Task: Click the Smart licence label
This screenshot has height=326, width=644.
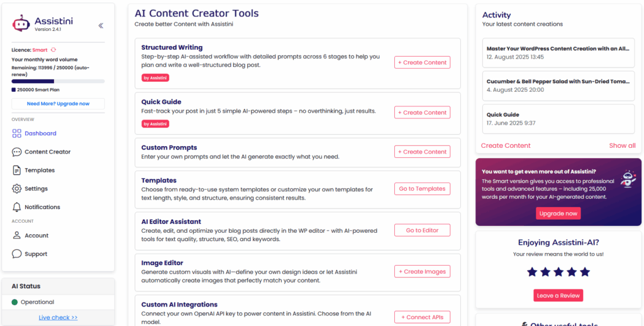Action: click(x=40, y=50)
